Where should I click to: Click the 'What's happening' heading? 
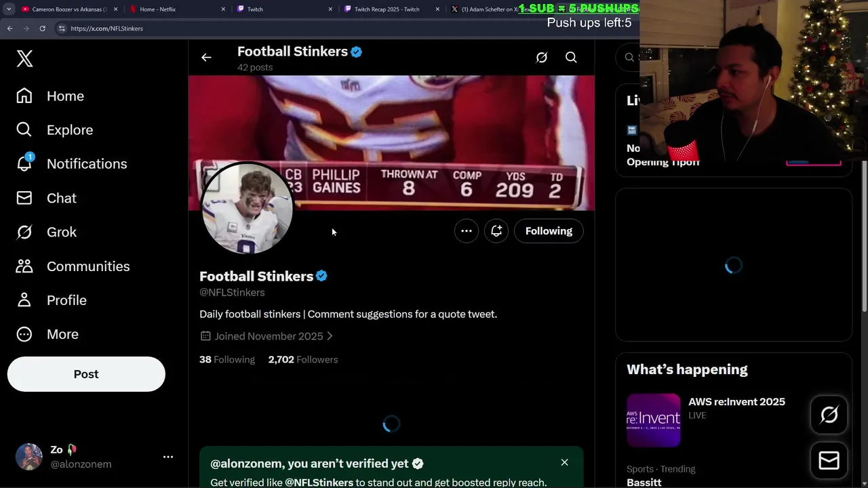click(x=687, y=369)
